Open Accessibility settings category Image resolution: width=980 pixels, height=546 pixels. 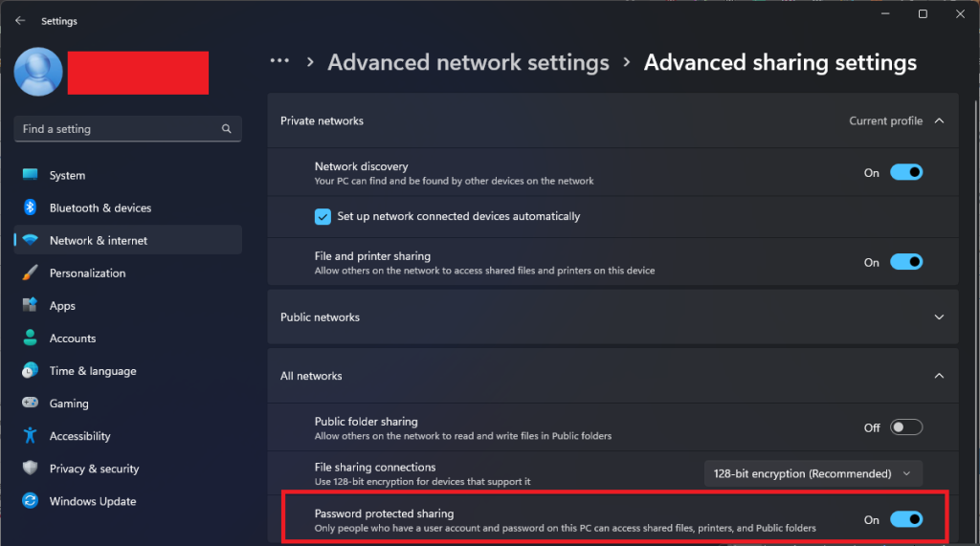(x=128, y=435)
